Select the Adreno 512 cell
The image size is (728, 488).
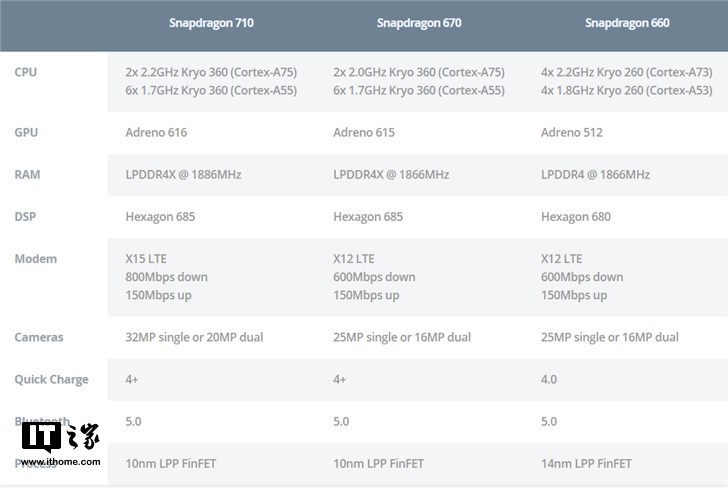coord(572,132)
